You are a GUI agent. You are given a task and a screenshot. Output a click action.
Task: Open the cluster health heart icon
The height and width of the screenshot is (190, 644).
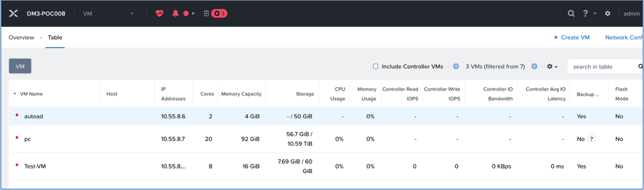(x=160, y=13)
